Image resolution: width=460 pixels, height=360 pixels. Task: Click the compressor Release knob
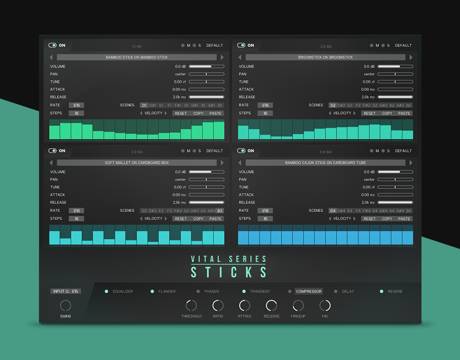[271, 305]
